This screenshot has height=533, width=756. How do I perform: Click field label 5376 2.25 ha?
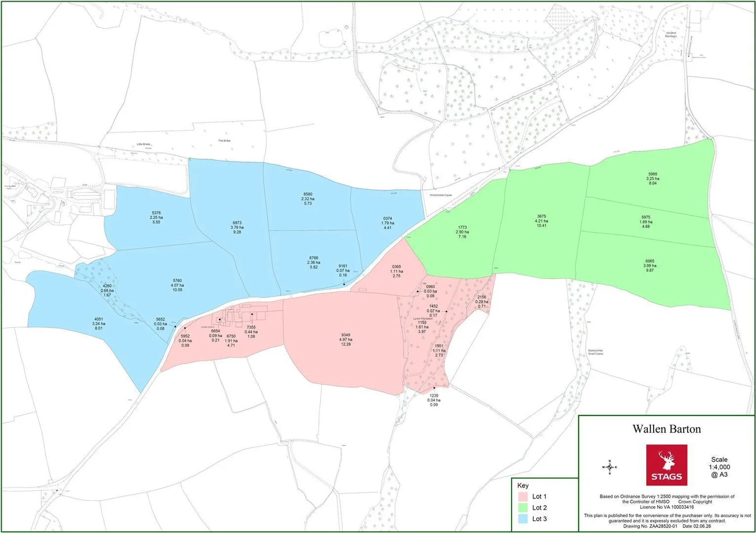[x=156, y=218]
